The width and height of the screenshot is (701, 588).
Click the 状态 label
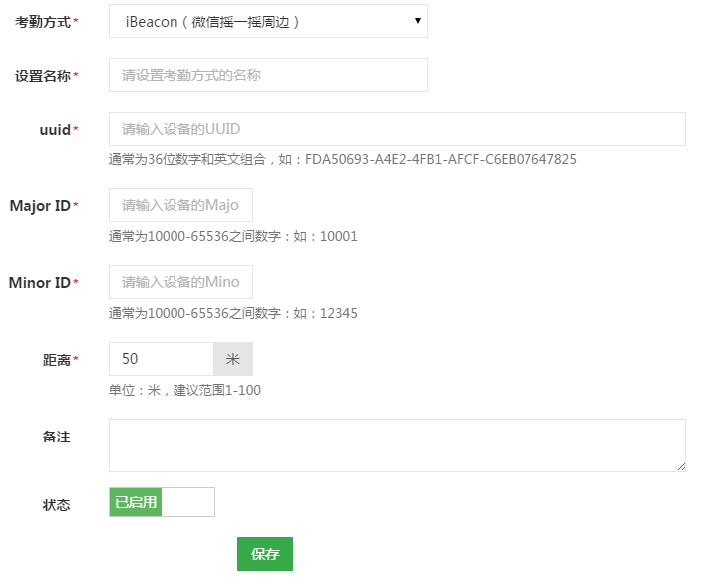pos(56,505)
